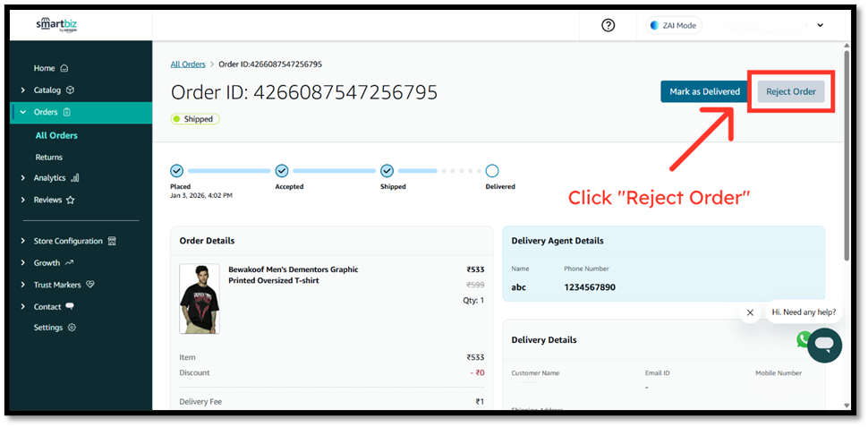Open the chat support bubble icon
The width and height of the screenshot is (868, 427).
(x=824, y=345)
